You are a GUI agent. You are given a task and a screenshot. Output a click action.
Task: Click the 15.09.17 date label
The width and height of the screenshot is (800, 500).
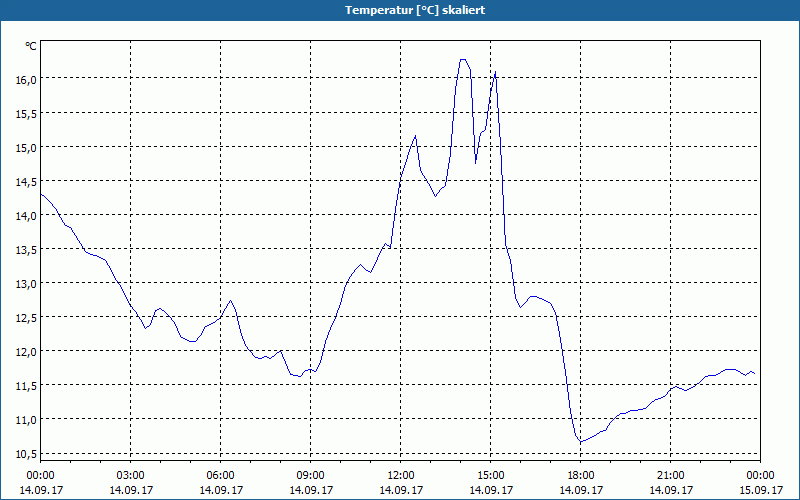pos(761,490)
